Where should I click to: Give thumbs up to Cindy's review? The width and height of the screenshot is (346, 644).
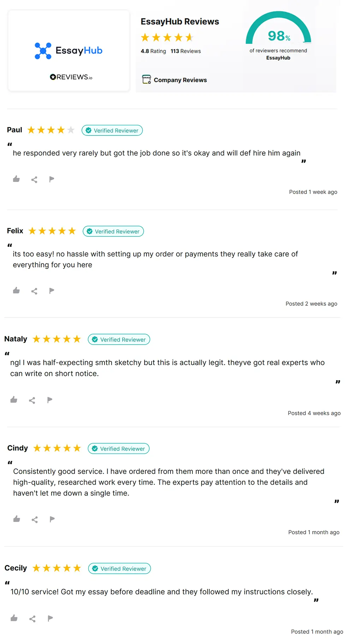17,519
